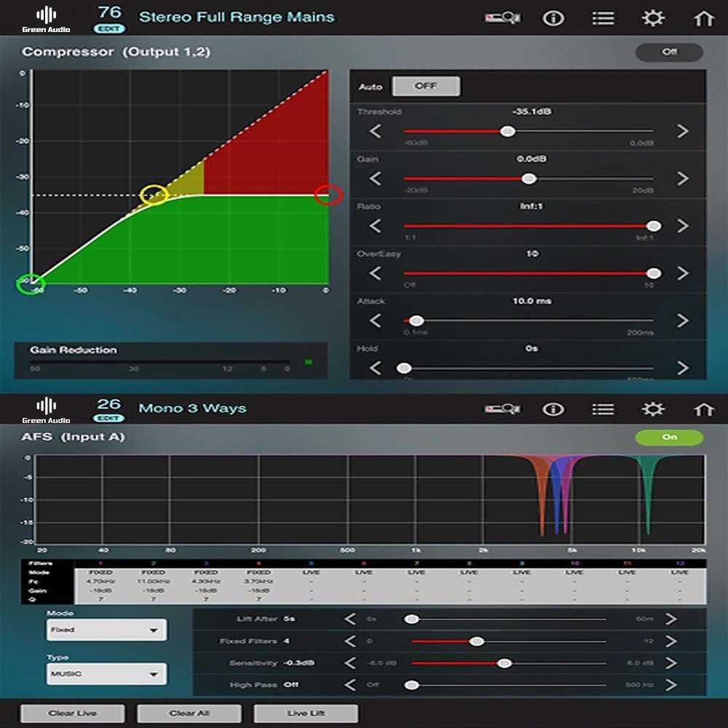Click the info icon in the Stereo Full Range Mains header
The width and height of the screenshot is (728, 728).
553,18
